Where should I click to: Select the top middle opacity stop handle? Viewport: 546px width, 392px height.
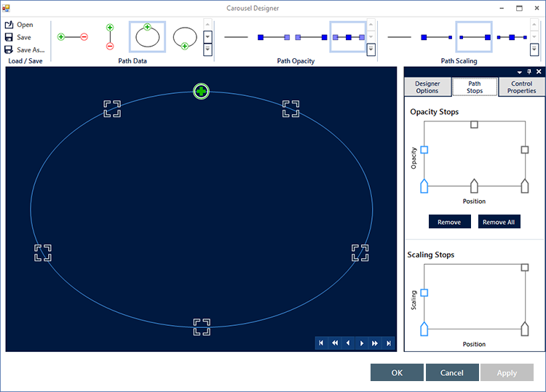[474, 124]
